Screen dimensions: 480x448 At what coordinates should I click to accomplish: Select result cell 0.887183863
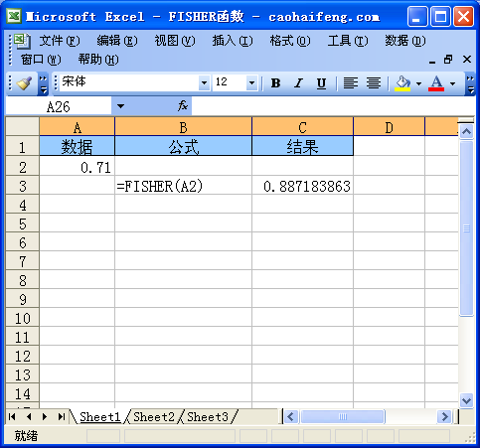tap(302, 186)
